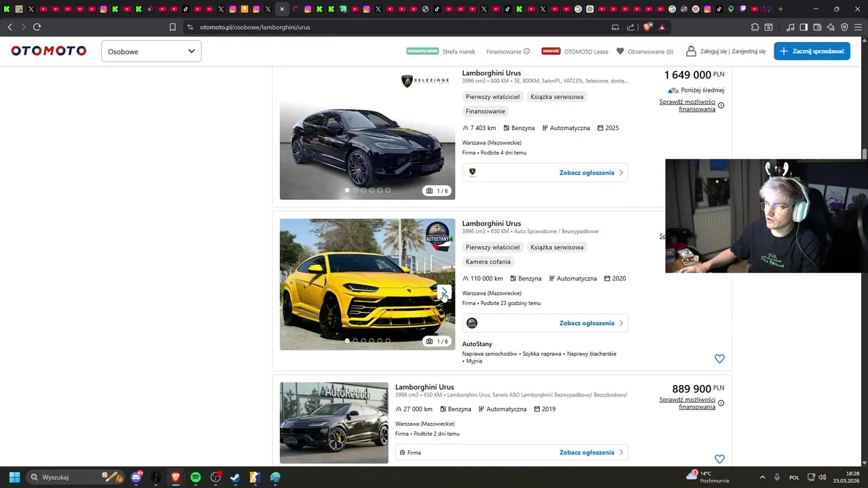Open AutoReduta black Urus photo
Image resolution: width=868 pixels, height=488 pixels.
(334, 423)
